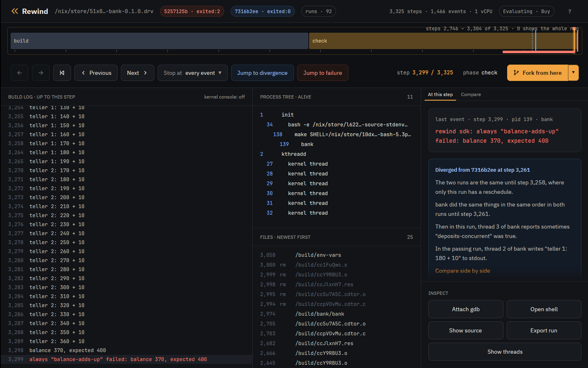Click Show source
Screen dimensions: 588x368
(x=466, y=330)
